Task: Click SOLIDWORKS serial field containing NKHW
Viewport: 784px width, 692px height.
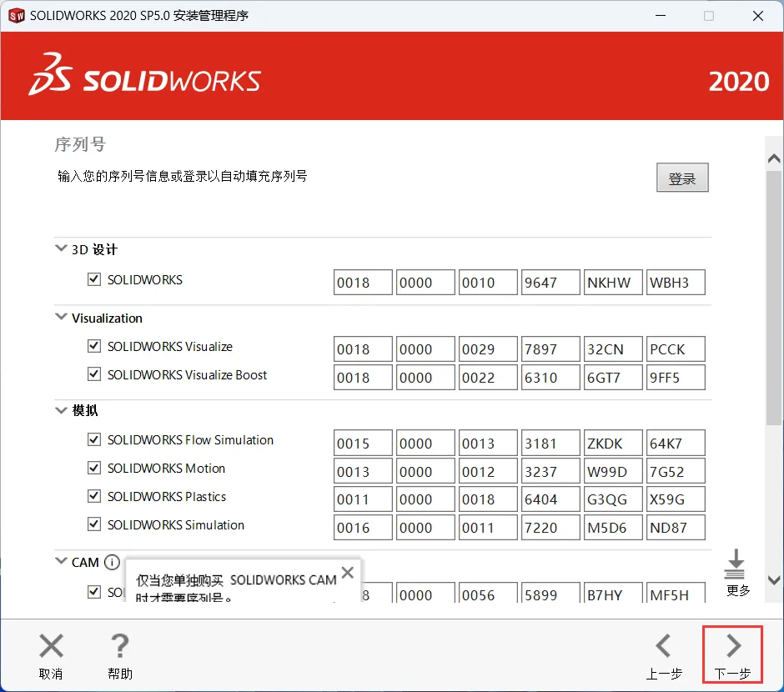Action: click(613, 283)
